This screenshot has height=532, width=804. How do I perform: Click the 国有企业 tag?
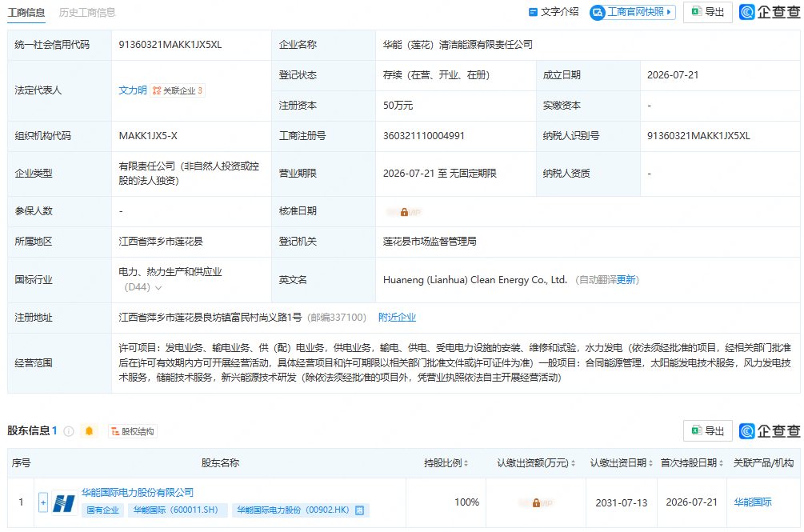click(102, 510)
